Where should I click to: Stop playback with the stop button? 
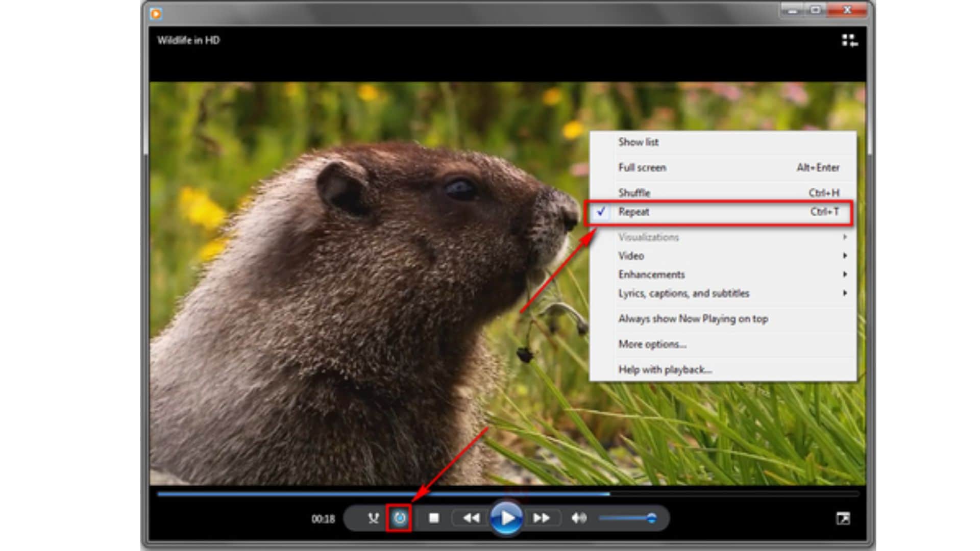pos(434,518)
